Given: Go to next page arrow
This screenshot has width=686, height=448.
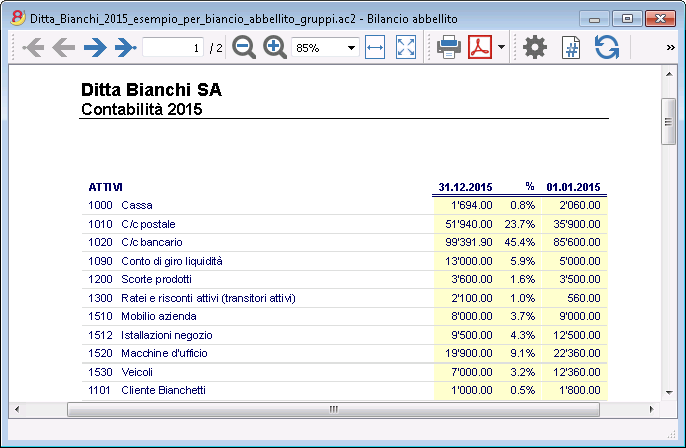Looking at the screenshot, I should [x=95, y=47].
